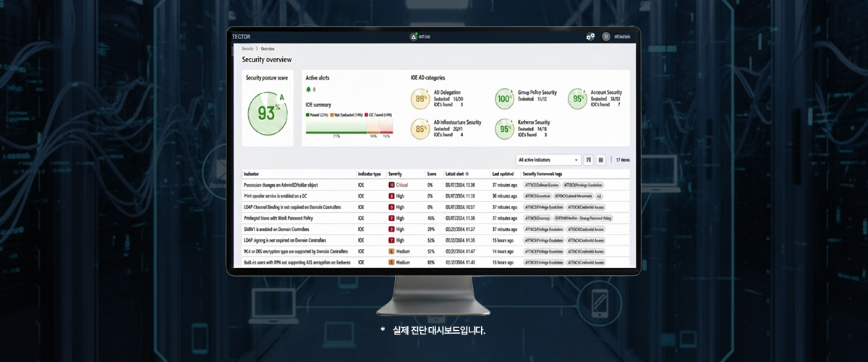Viewport: 868px width, 362px height.
Task: Click the 95% Kerberos Security gauge
Action: point(505,129)
